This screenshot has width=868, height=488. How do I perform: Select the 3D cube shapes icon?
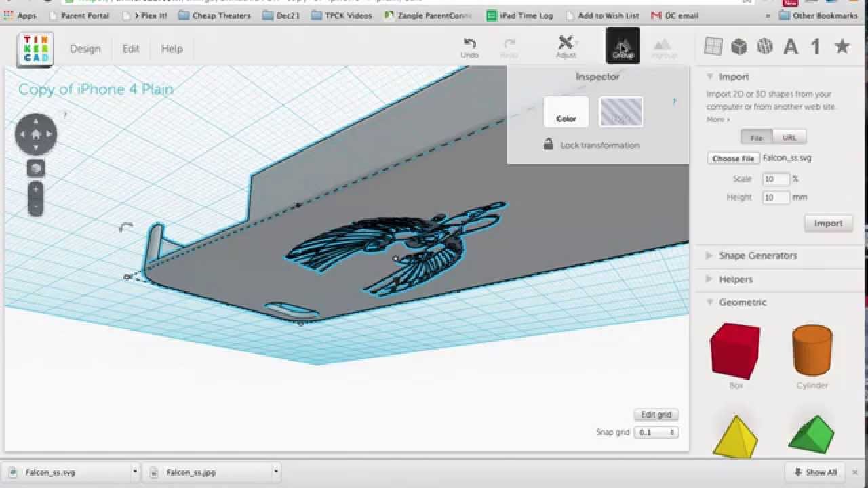(738, 46)
